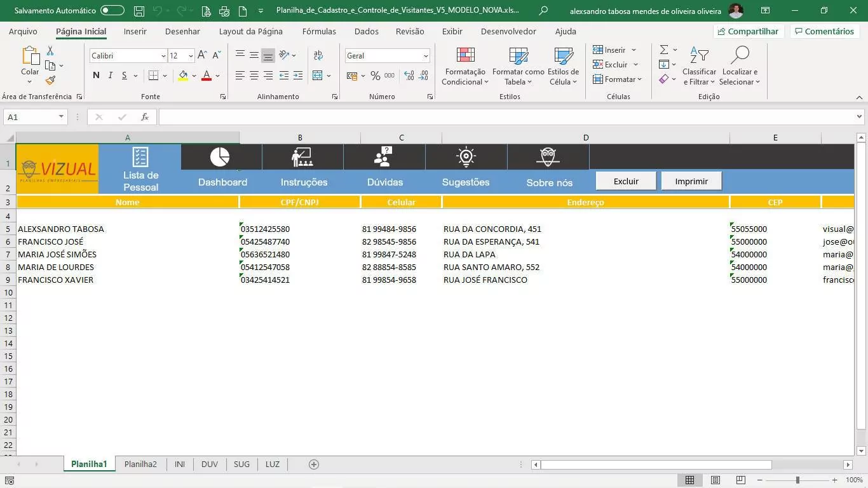This screenshot has width=868, height=488.
Task: Open the Arquivo menu tab
Action: pos(23,31)
